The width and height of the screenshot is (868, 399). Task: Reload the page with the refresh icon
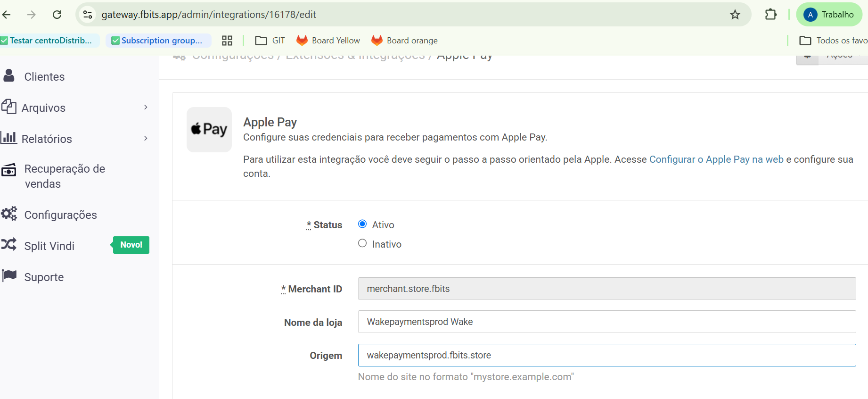pyautogui.click(x=57, y=15)
